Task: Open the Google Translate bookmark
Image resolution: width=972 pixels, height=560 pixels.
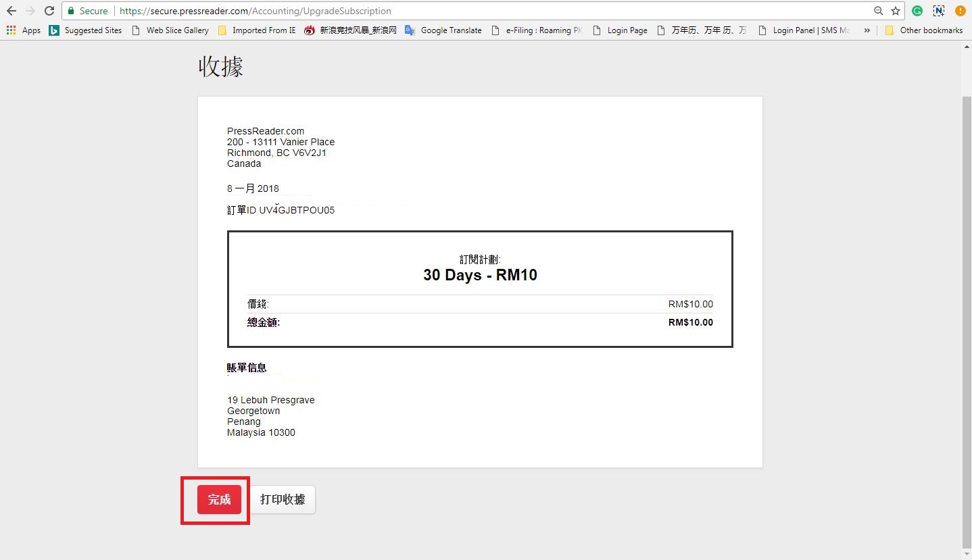Action: tap(443, 30)
